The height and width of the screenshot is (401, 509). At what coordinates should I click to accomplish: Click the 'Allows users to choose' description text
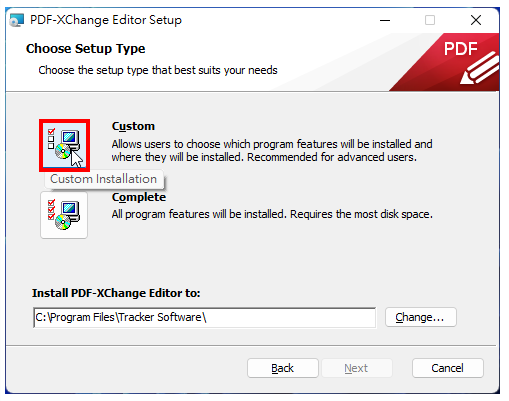pyautogui.click(x=272, y=151)
